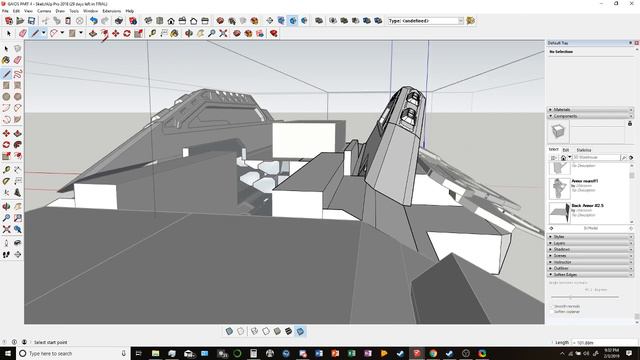Select the 3D Text tool
Viewport: 640px width, 360px height.
(x=18, y=192)
